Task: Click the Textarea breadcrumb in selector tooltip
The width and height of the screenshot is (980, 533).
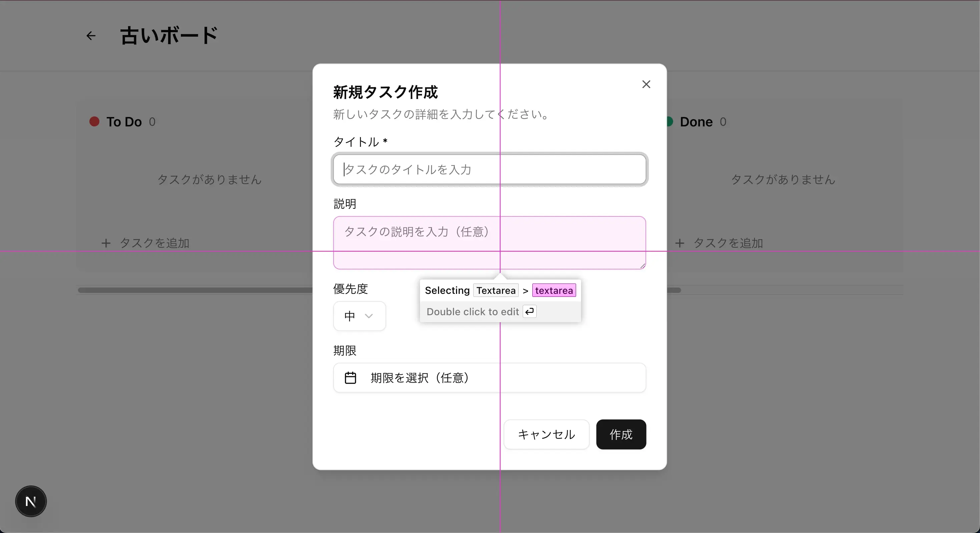Action: 496,290
